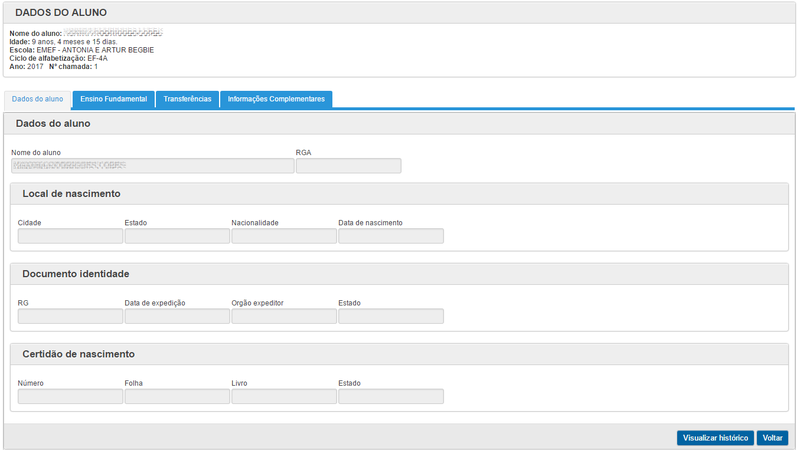
Task: Click the Voltar button
Action: [x=772, y=438]
